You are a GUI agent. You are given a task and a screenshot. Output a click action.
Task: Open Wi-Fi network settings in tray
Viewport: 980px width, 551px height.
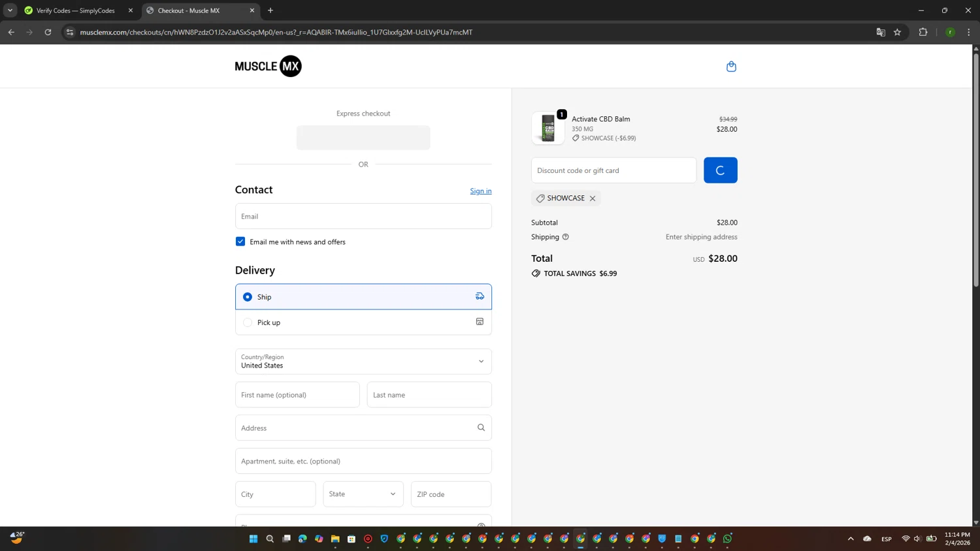click(906, 539)
